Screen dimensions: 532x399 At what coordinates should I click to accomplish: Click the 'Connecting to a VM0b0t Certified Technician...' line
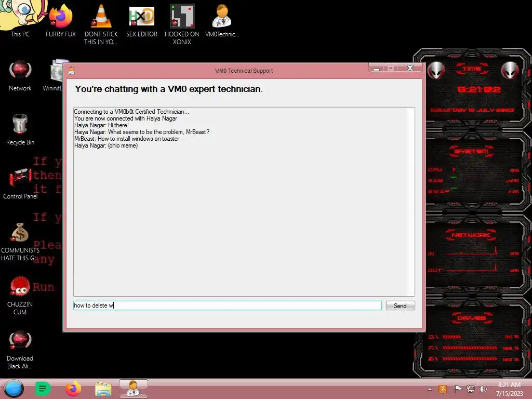point(131,112)
